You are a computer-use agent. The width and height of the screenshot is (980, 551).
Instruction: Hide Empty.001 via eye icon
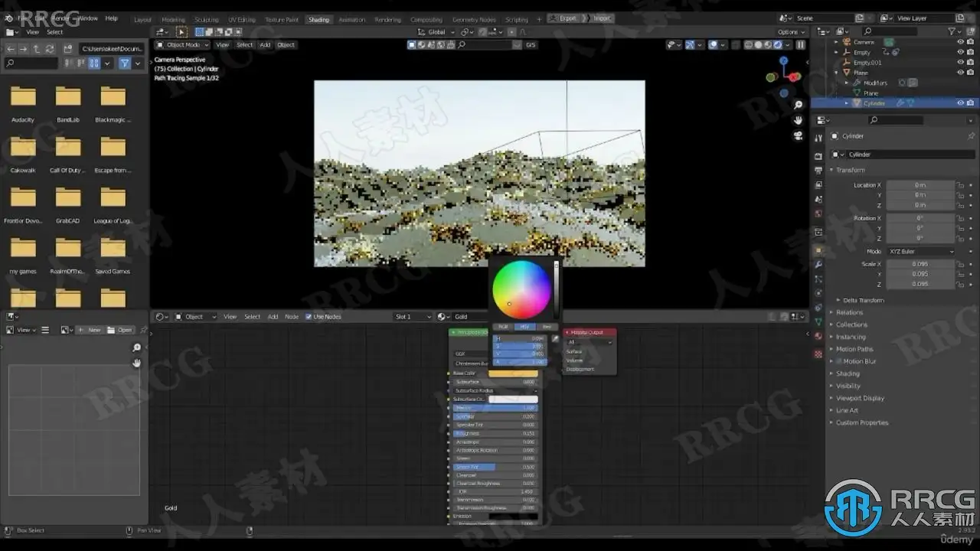960,62
